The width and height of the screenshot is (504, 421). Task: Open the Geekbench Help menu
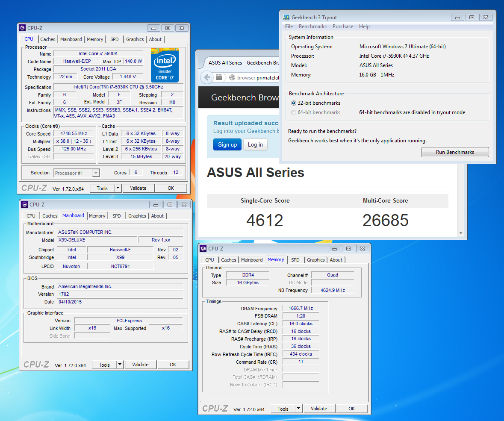(x=364, y=26)
